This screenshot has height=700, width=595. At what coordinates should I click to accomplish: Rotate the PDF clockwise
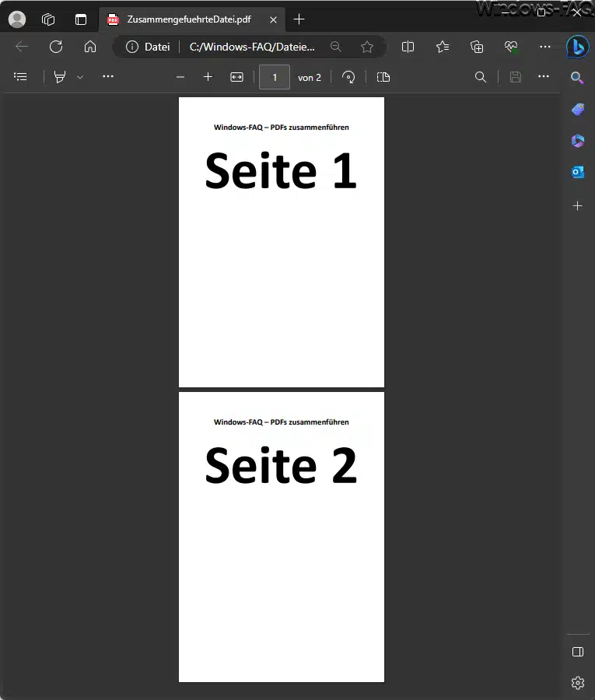coord(348,77)
